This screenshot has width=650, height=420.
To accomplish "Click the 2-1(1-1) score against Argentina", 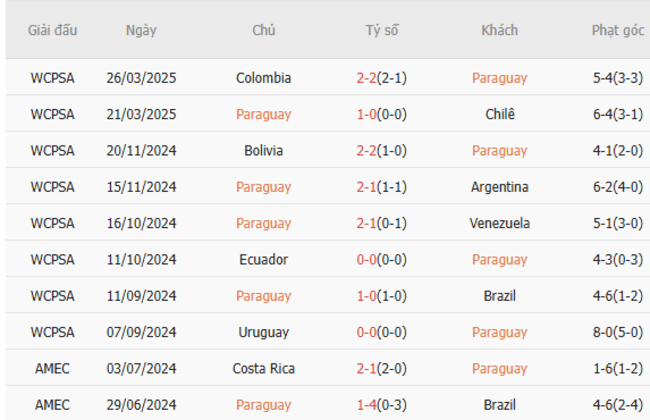I will click(x=381, y=187).
